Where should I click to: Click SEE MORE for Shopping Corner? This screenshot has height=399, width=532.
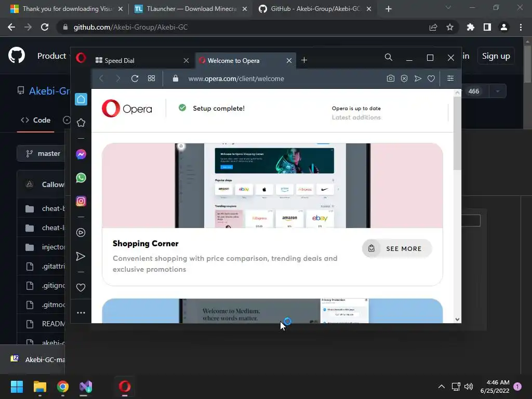click(397, 248)
